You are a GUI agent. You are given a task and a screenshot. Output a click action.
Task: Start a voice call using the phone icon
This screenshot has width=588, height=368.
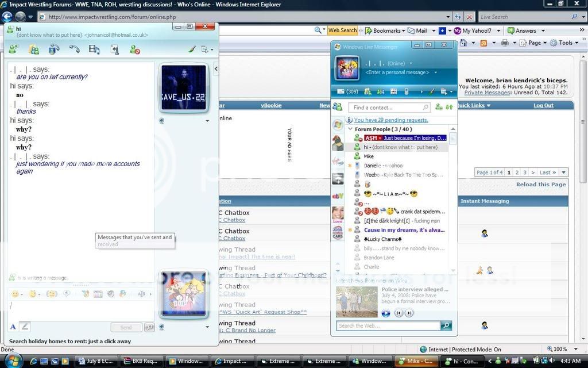(x=74, y=50)
